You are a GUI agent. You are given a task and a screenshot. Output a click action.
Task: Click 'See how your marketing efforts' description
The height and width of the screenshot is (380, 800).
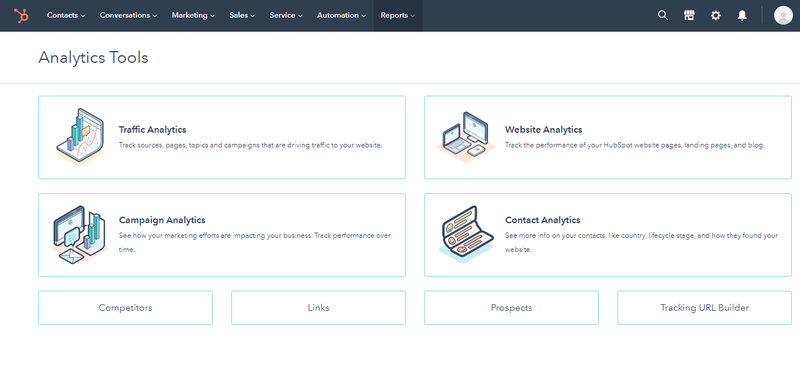point(255,242)
